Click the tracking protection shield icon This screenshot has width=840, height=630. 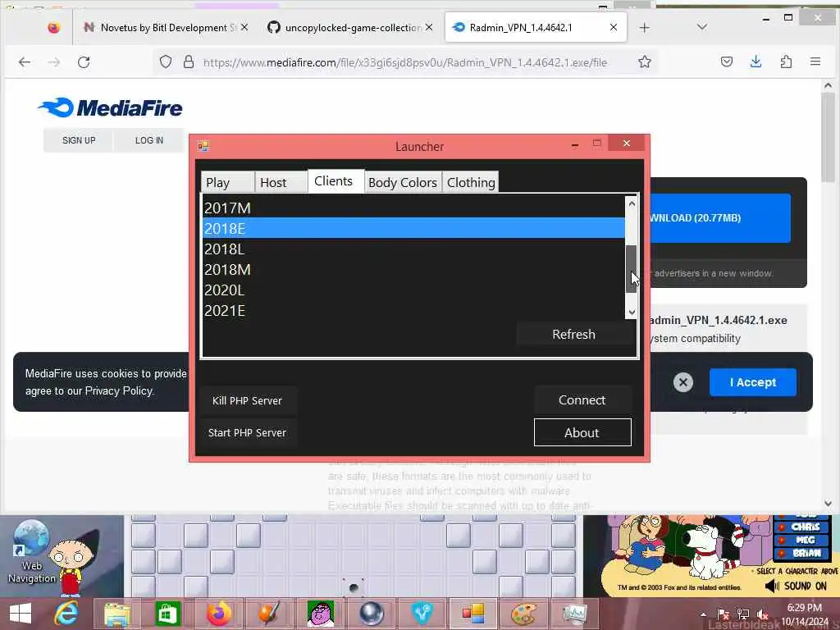point(166,62)
